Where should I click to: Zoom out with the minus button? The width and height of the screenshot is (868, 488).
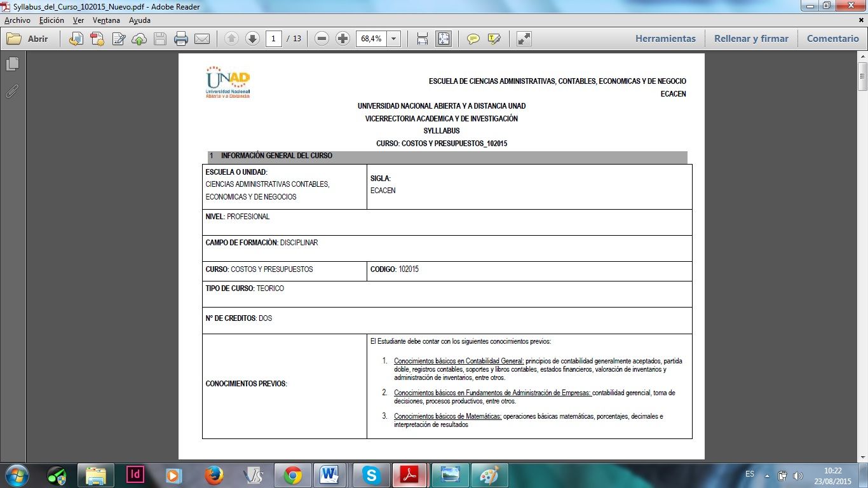(x=322, y=39)
